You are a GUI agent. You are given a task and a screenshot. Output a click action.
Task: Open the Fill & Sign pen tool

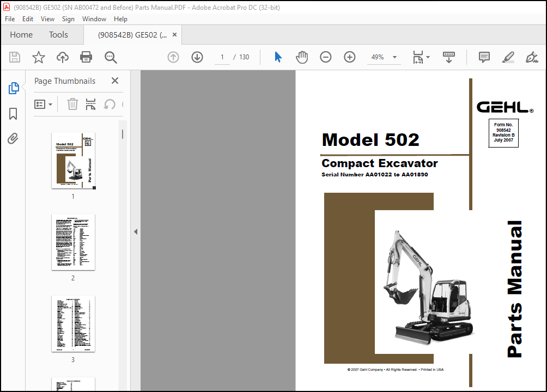[532, 57]
